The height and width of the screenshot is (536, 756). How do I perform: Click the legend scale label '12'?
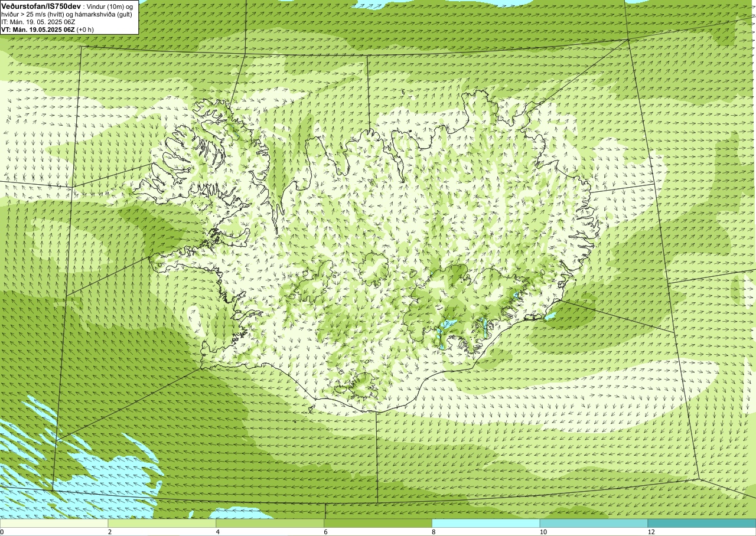(651, 532)
